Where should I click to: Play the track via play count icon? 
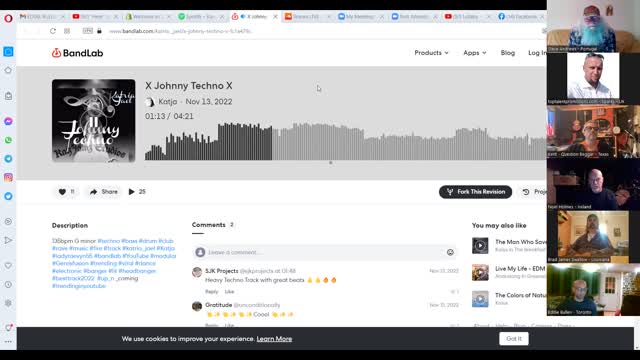coord(131,192)
